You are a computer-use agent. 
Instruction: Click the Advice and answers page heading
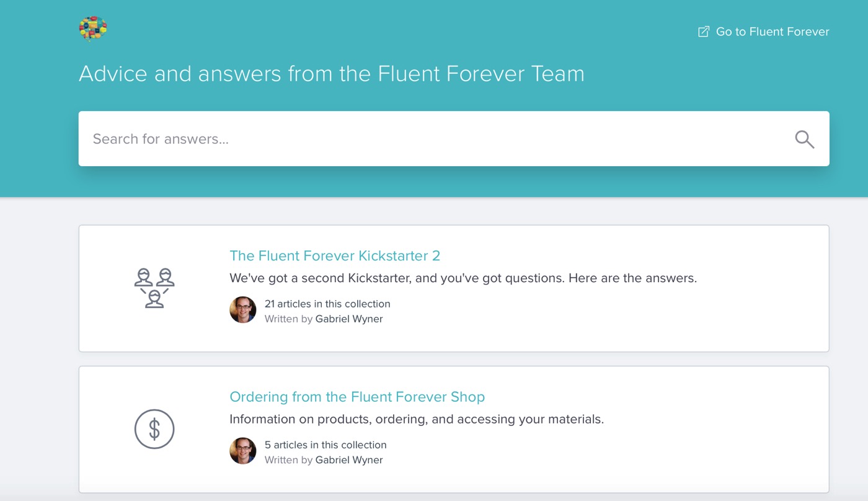point(331,73)
